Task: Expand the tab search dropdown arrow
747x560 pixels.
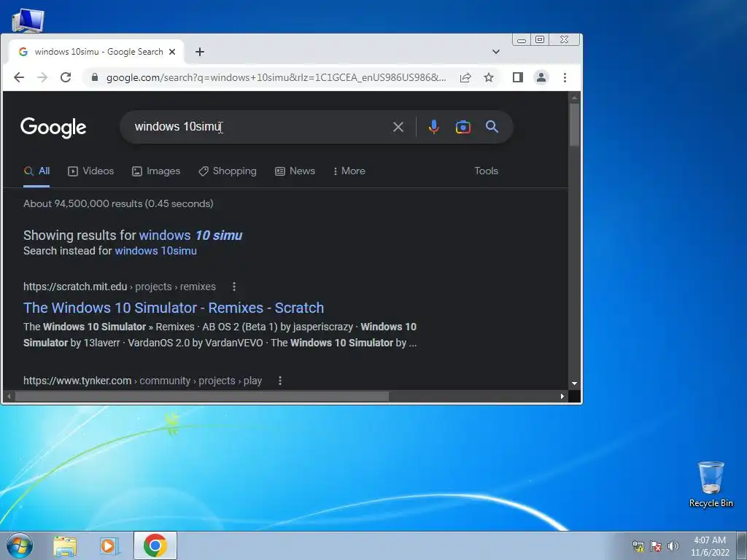Action: click(x=496, y=52)
